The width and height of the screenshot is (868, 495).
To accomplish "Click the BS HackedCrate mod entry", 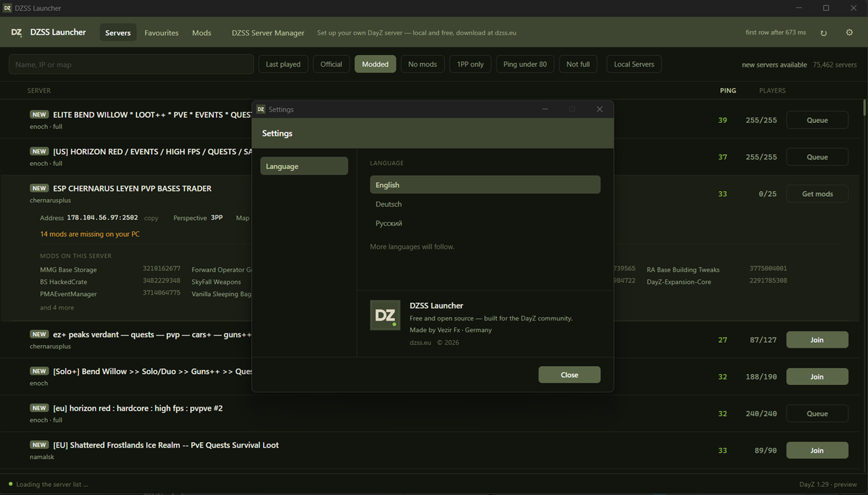I will (x=63, y=282).
